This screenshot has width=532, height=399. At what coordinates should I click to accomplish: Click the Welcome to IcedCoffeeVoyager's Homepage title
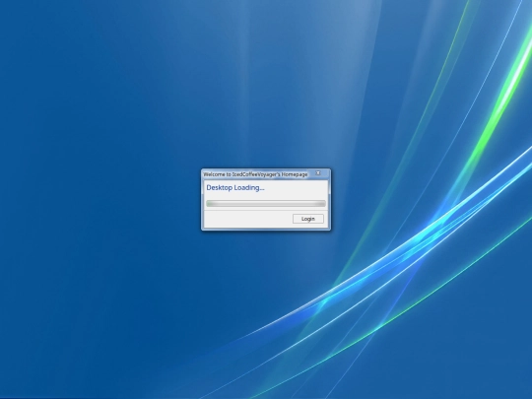point(255,174)
